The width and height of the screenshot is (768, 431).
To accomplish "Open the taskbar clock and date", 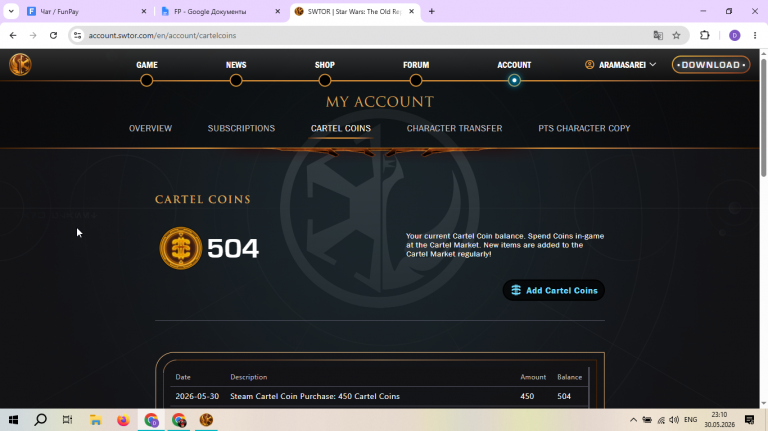I will point(719,420).
